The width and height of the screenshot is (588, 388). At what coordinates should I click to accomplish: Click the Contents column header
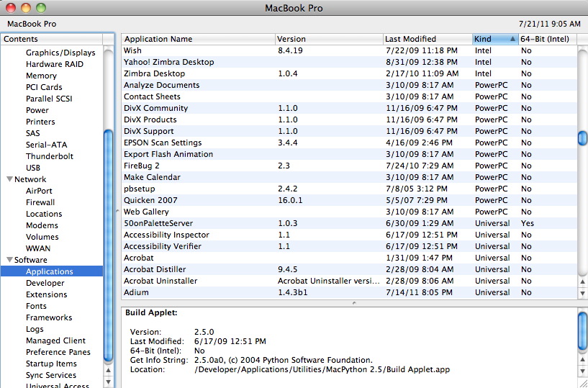point(51,39)
